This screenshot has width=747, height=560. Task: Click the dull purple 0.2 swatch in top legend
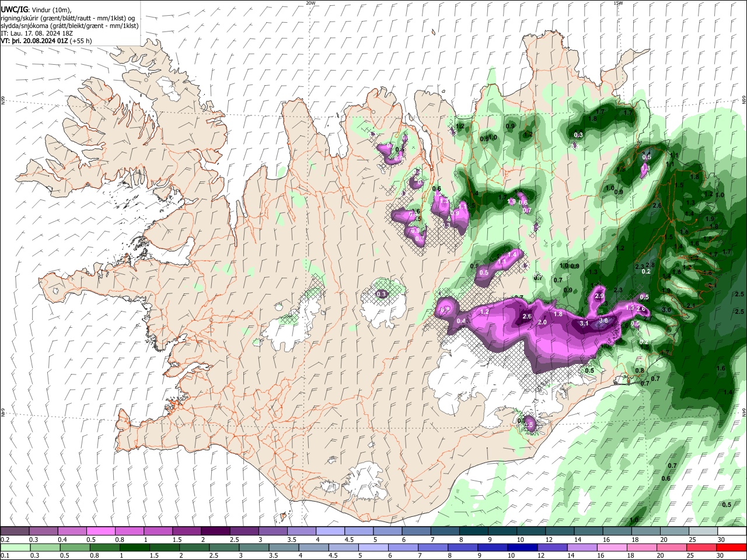15,531
